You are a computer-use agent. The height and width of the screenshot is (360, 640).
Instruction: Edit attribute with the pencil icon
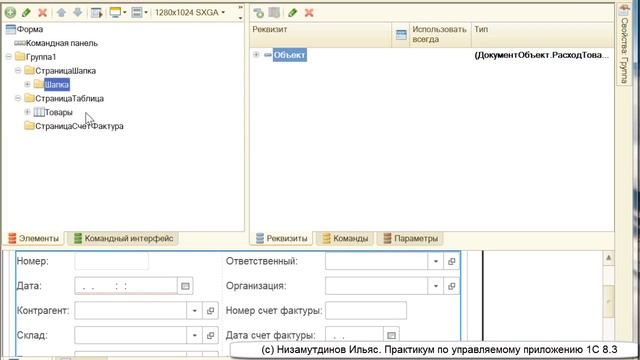[292, 13]
